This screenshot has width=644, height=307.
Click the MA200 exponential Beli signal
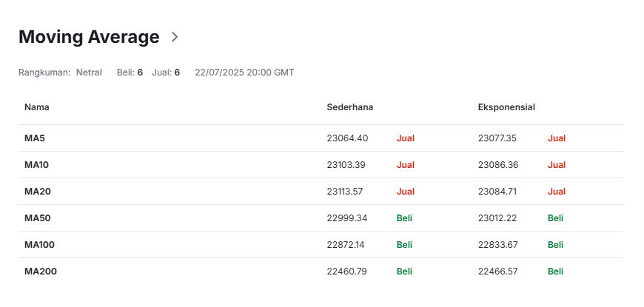[555, 271]
